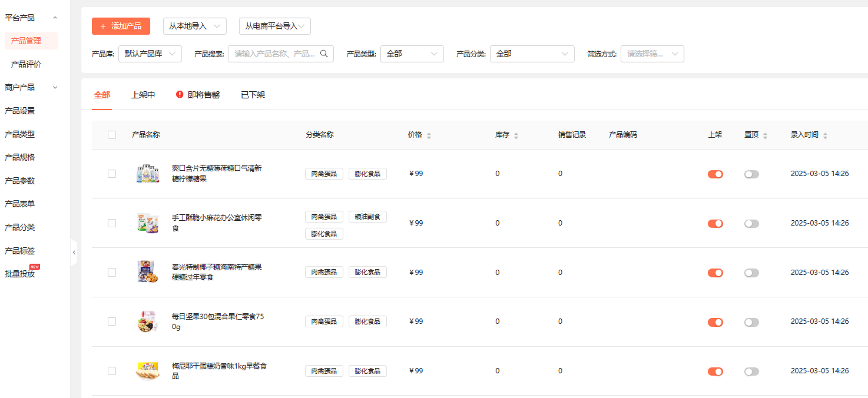The width and height of the screenshot is (868, 398).
Task: Open 产品评价 in the sidebar
Action: (x=26, y=64)
